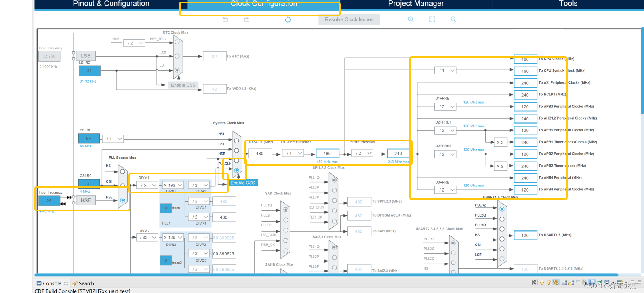Click the horizontal scrollbar below the diagram
This screenshot has height=293, width=644.
(326, 275)
